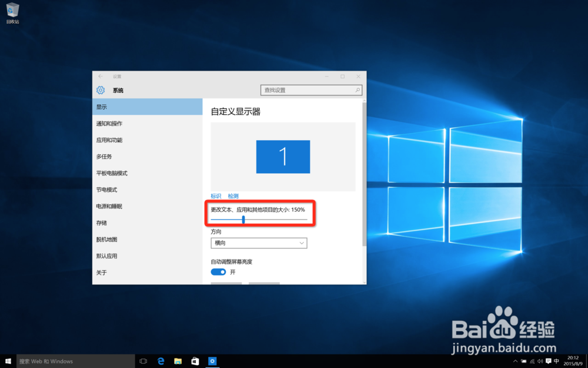
Task: Open File Explorer on the taskbar
Action: coord(178,361)
